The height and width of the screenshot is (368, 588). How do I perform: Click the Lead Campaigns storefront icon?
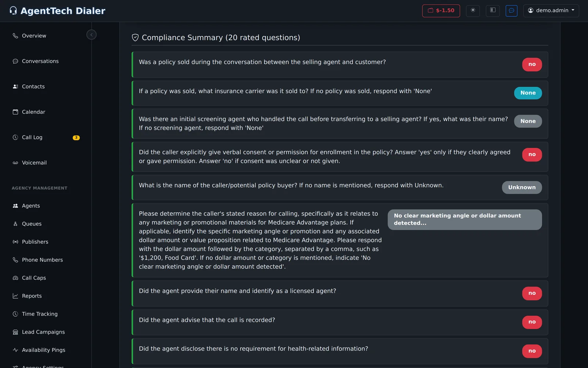click(15, 332)
